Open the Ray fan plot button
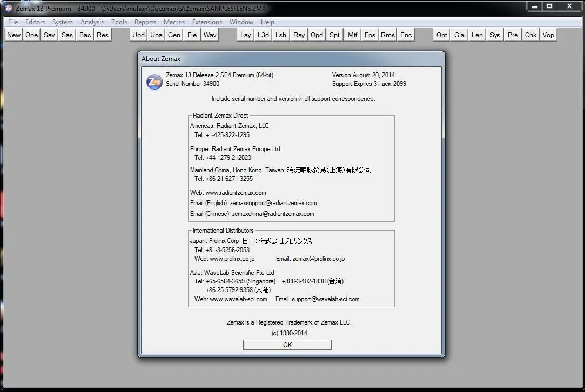The image size is (585, 392). (x=299, y=35)
